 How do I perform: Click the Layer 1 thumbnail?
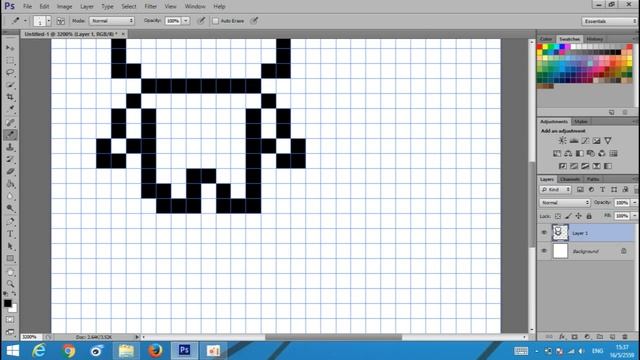(x=560, y=233)
